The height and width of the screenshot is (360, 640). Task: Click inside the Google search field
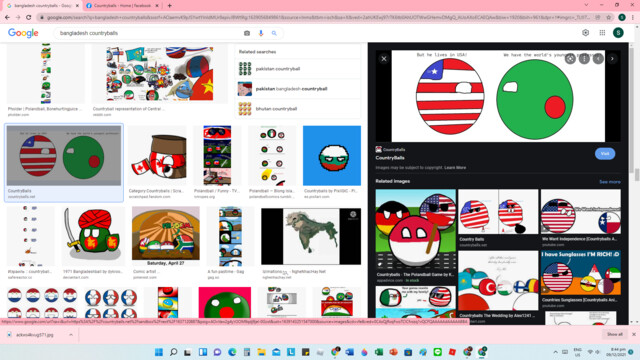point(149,33)
